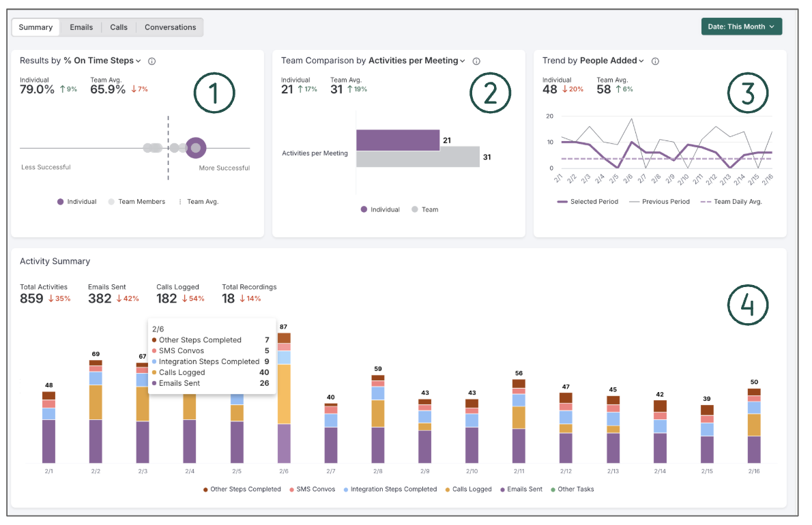This screenshot has height=525, width=812.
Task: Click circled number 2 annotation
Action: (x=490, y=93)
